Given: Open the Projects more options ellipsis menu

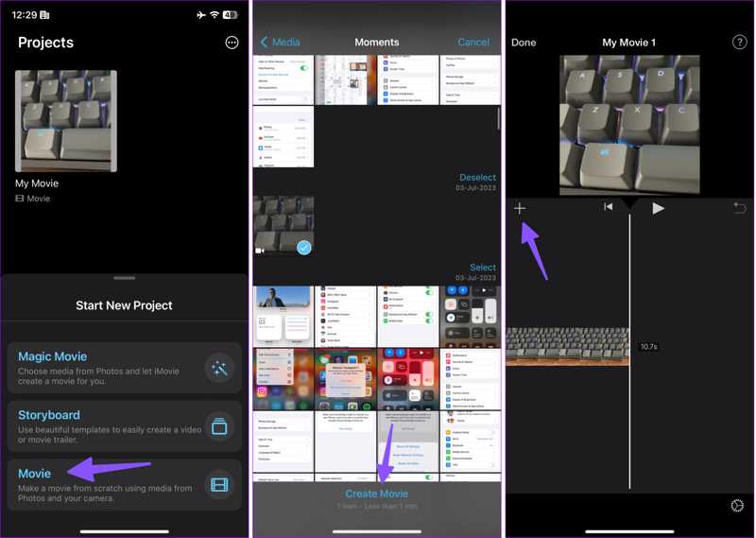Looking at the screenshot, I should [232, 43].
